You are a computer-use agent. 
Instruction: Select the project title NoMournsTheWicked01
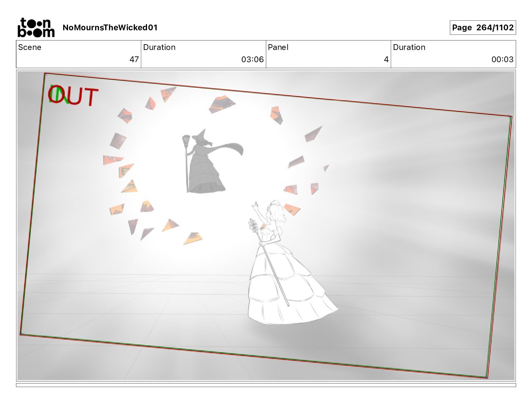coord(110,27)
